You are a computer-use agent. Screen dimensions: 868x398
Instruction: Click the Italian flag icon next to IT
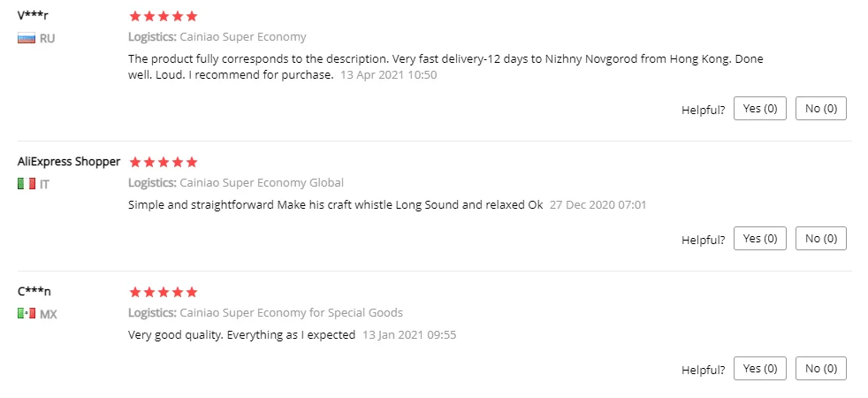pos(27,183)
